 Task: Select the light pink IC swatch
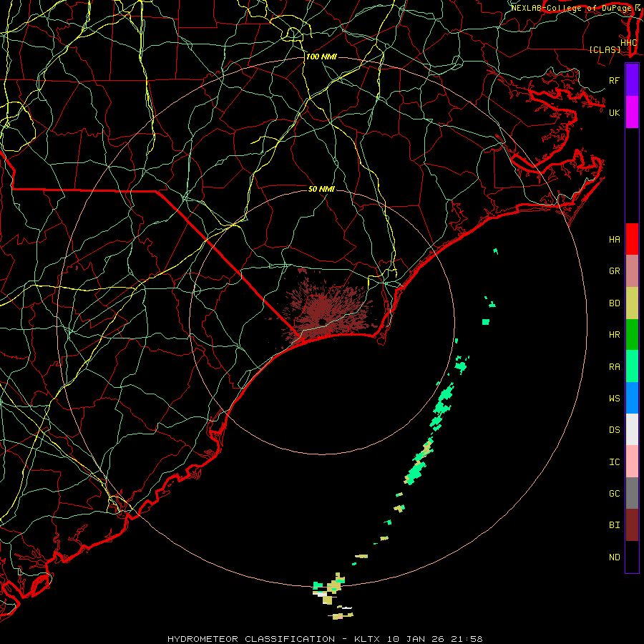pos(632,462)
